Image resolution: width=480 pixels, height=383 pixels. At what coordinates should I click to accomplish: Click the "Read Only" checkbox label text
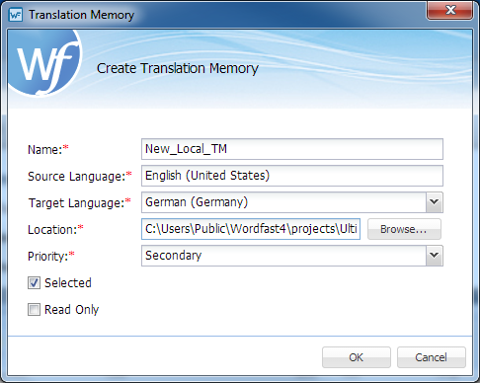(x=72, y=310)
